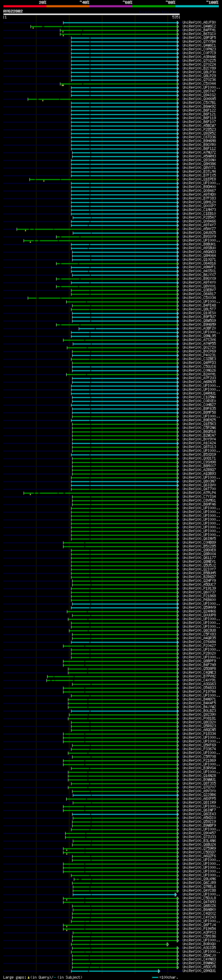The height and width of the screenshot is (980, 222).
Task: Open UniRef100_O76484 hit
Action: coord(199,642)
